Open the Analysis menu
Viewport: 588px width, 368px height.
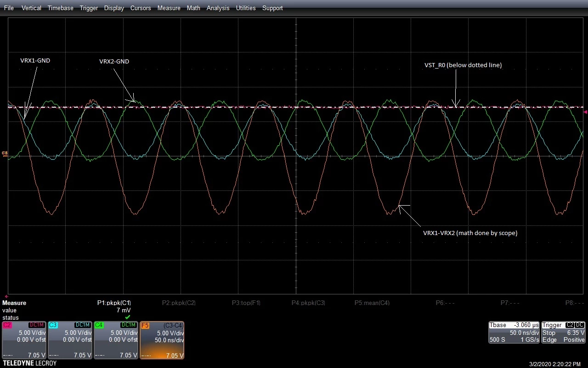coord(218,8)
